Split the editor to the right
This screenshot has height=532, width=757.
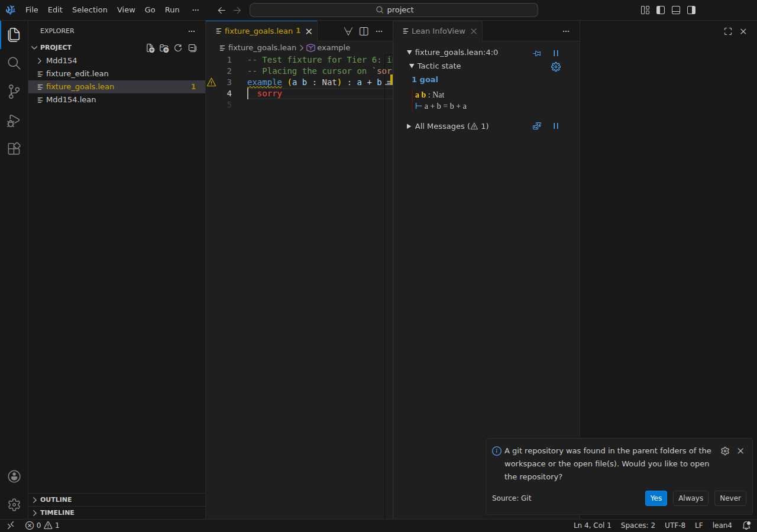pyautogui.click(x=364, y=31)
